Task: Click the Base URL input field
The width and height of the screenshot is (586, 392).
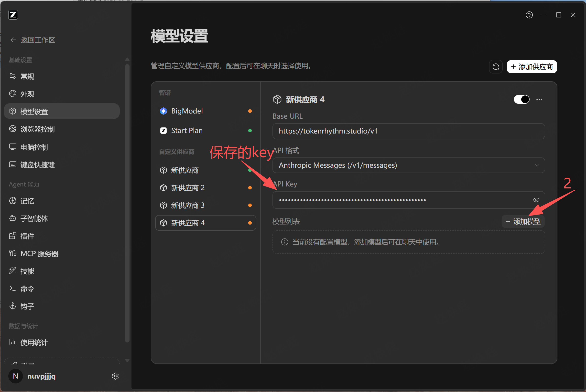Action: [x=408, y=131]
